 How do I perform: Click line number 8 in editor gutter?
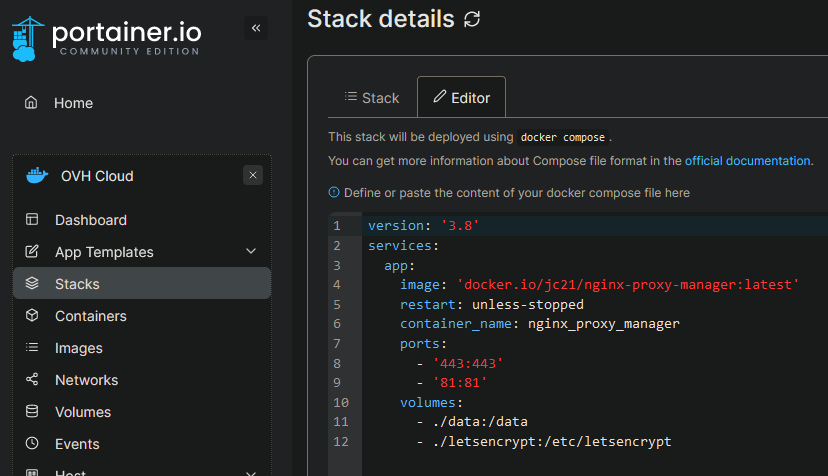pos(337,363)
